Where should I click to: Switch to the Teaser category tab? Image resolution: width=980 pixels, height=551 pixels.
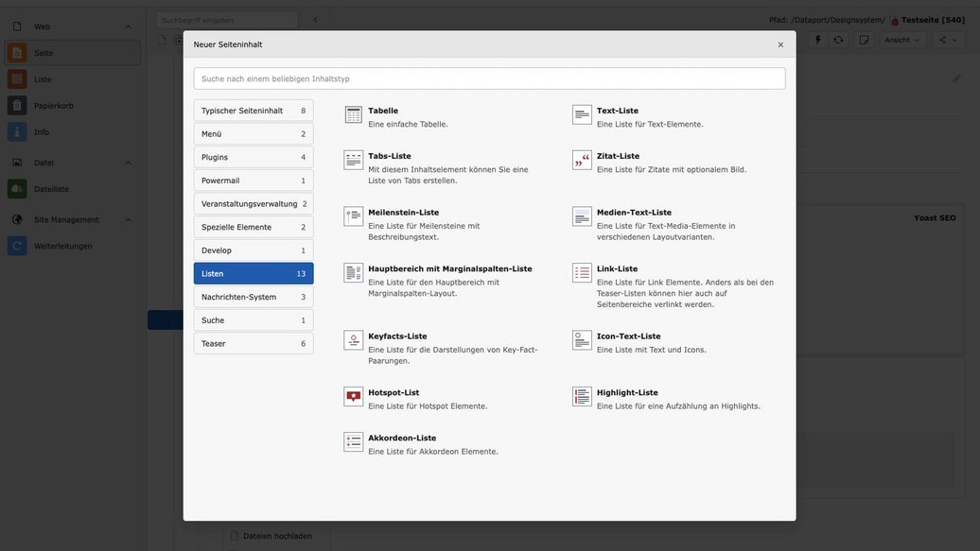253,343
